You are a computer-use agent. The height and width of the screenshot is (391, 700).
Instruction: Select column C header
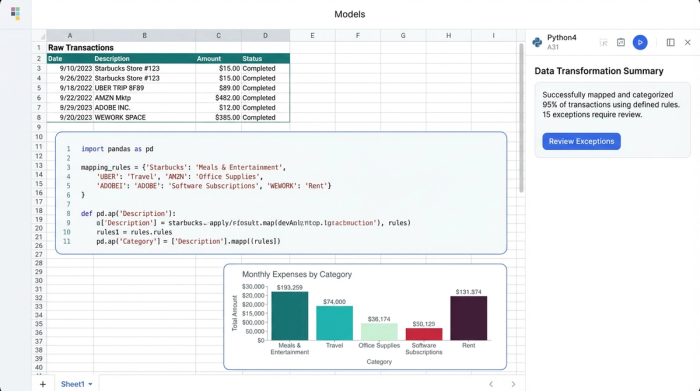click(x=218, y=35)
